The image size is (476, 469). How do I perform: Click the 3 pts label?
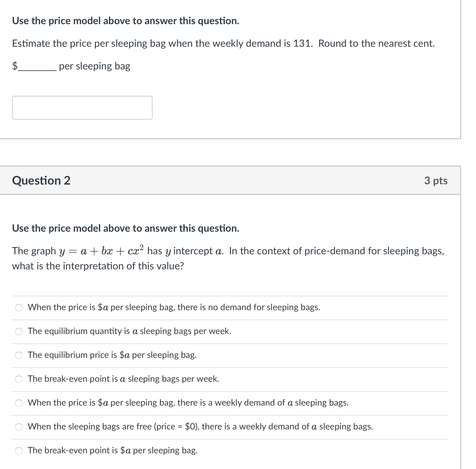[436, 181]
